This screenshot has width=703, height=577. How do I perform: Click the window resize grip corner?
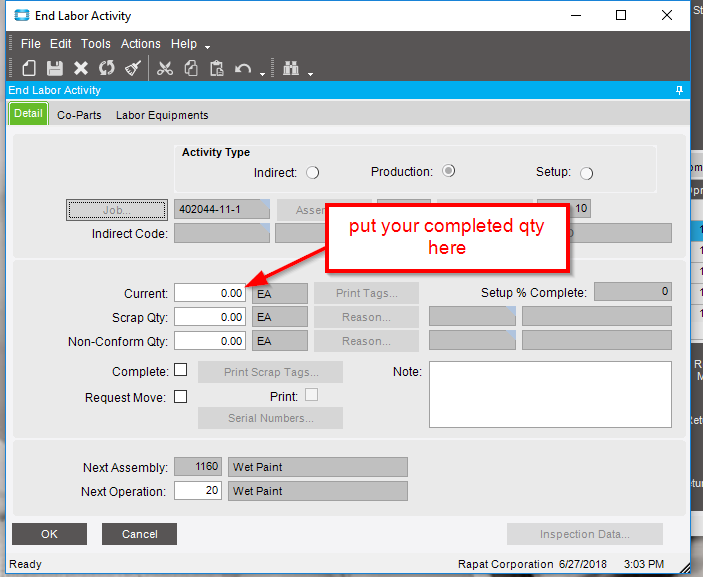[x=684, y=568]
